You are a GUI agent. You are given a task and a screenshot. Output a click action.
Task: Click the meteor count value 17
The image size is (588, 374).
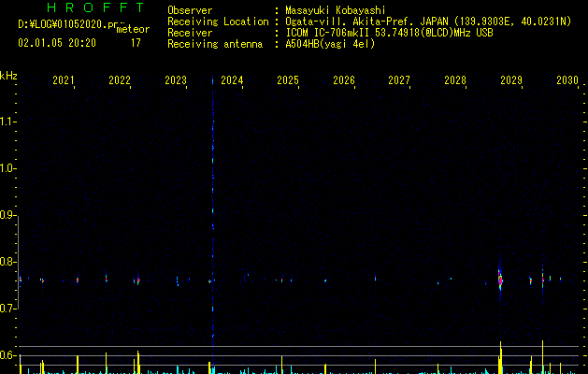(136, 43)
